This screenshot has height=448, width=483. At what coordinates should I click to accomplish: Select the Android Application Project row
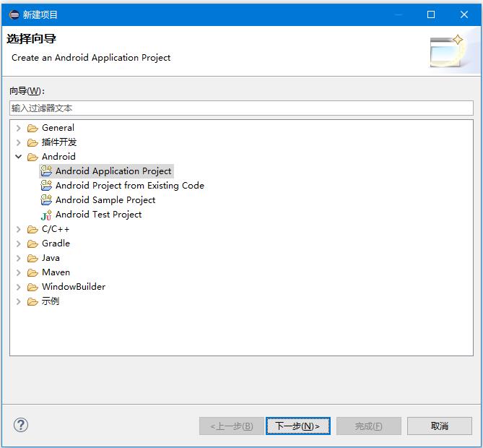(x=106, y=171)
